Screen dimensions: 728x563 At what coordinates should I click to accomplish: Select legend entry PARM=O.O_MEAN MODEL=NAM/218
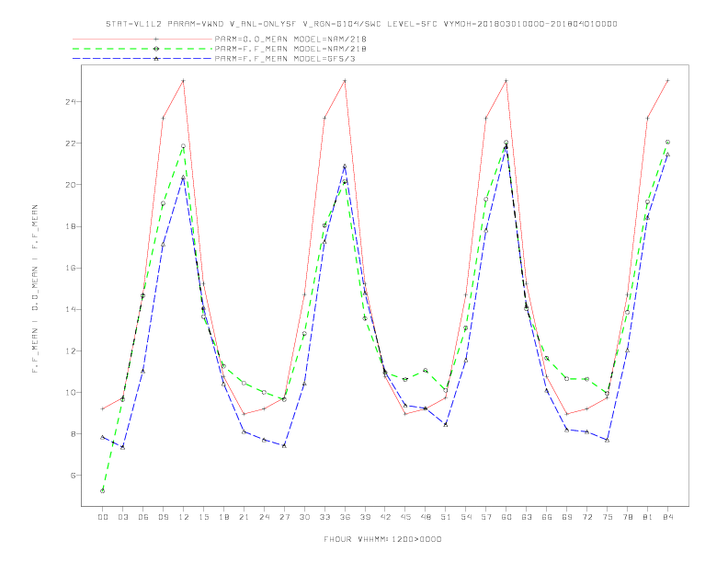coord(290,39)
